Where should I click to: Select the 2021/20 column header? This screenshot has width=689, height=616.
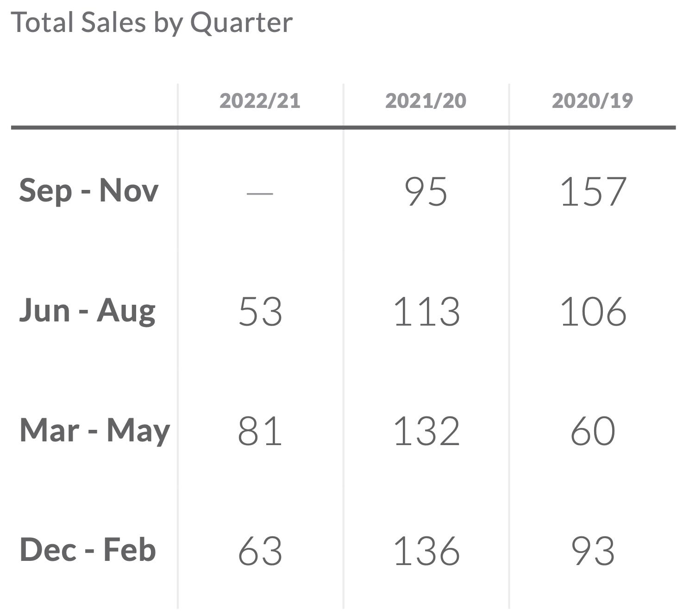(x=426, y=101)
